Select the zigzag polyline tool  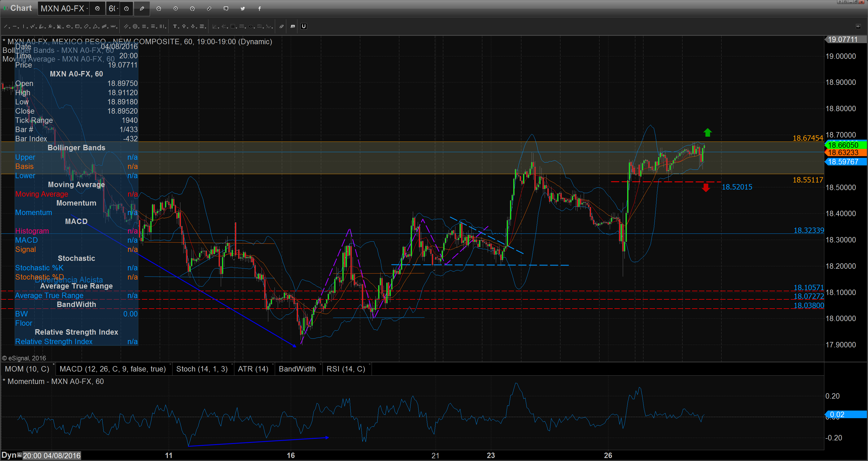[32, 26]
